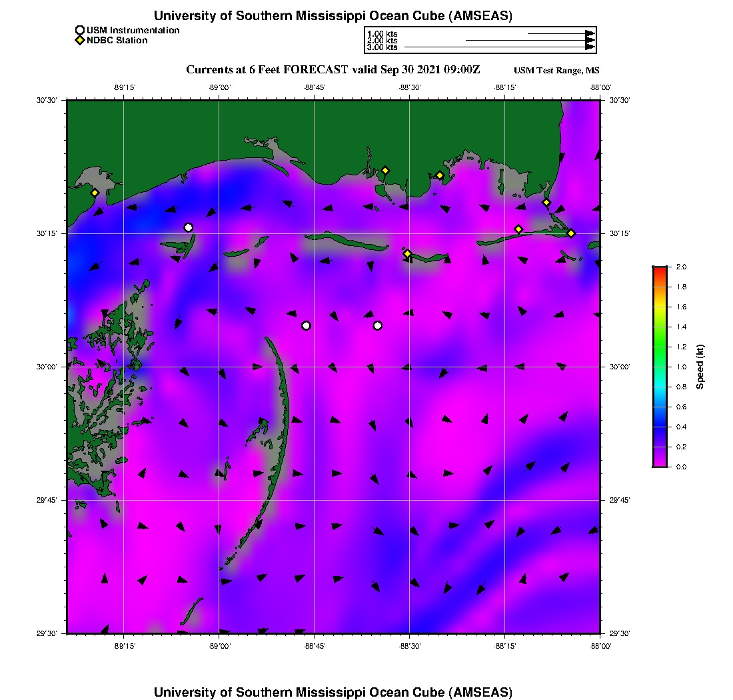Click the "Currents at 6 Feet FORECAST" heading
Screen dimensions: 733x700
coord(267,70)
